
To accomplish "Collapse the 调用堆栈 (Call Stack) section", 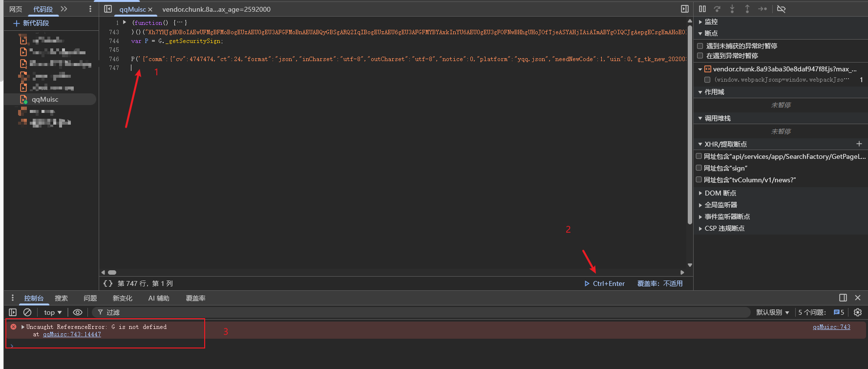I will point(700,118).
